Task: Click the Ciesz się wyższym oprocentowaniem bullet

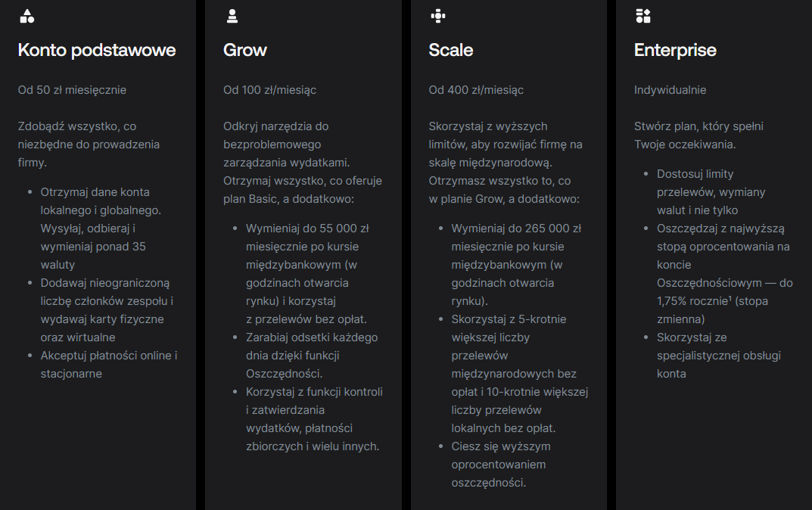Action: point(501,465)
